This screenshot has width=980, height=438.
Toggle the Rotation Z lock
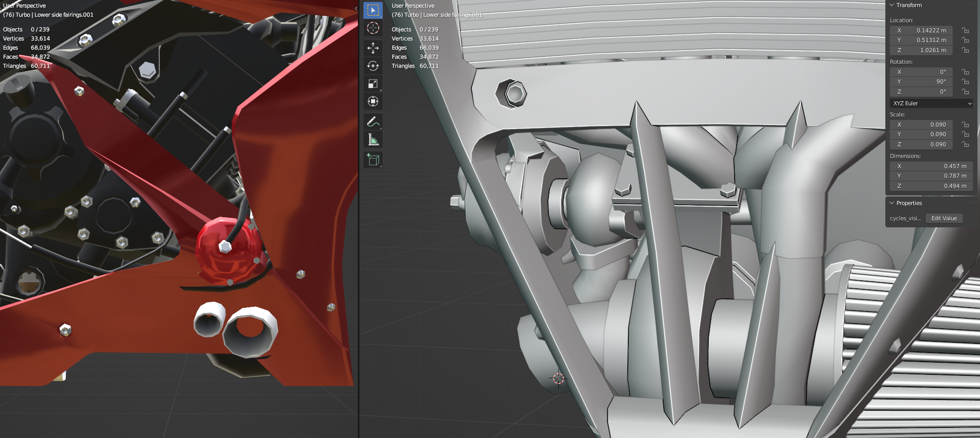[965, 92]
